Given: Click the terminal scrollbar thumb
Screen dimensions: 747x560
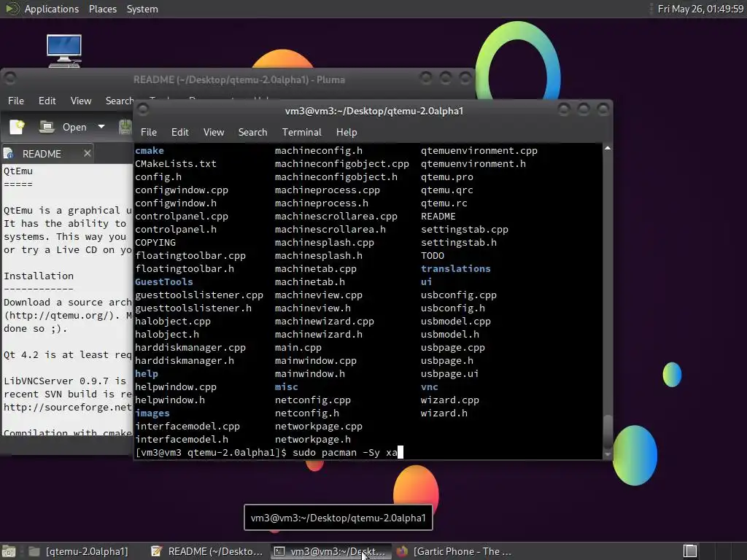Looking at the screenshot, I should [608, 430].
